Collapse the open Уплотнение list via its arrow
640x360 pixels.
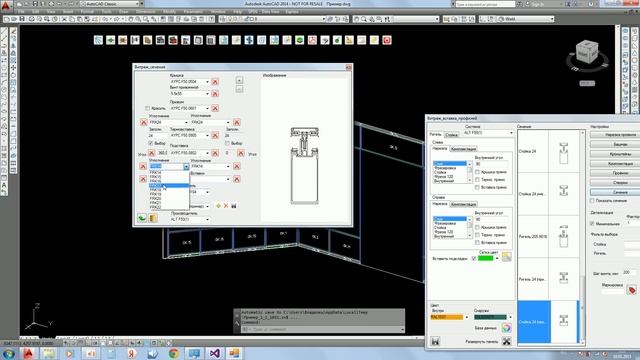click(186, 167)
